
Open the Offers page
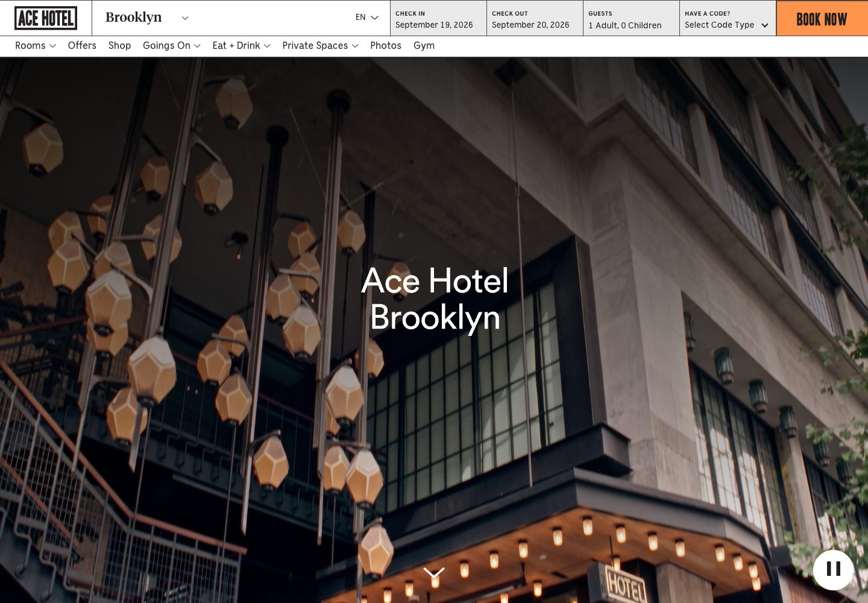click(x=82, y=46)
